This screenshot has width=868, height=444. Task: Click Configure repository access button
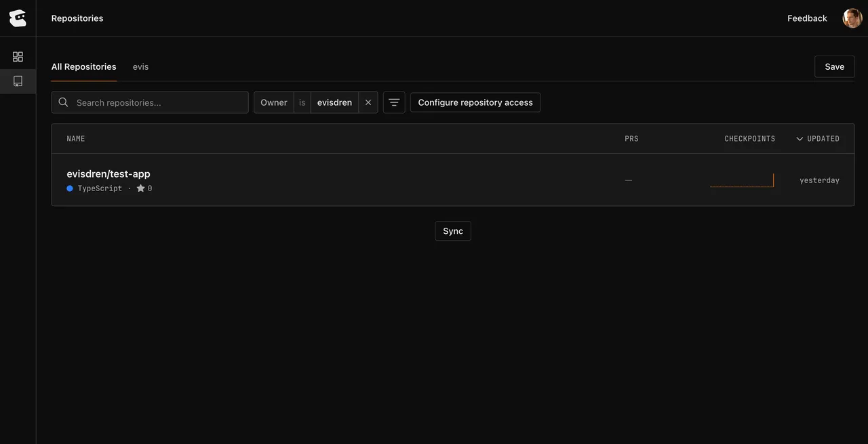[475, 102]
